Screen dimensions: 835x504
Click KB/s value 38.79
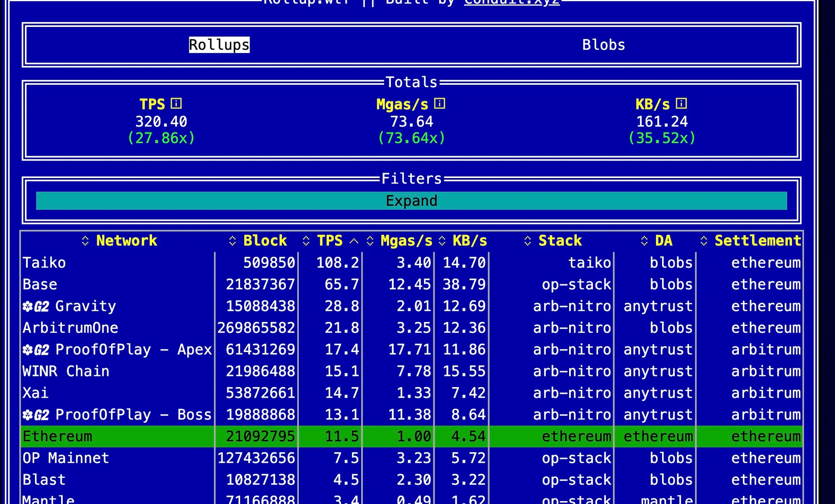click(x=464, y=284)
